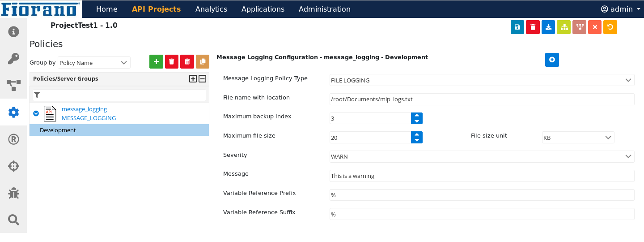This screenshot has width=644, height=242.
Task: Open the File size unit dropdown
Action: click(x=578, y=138)
